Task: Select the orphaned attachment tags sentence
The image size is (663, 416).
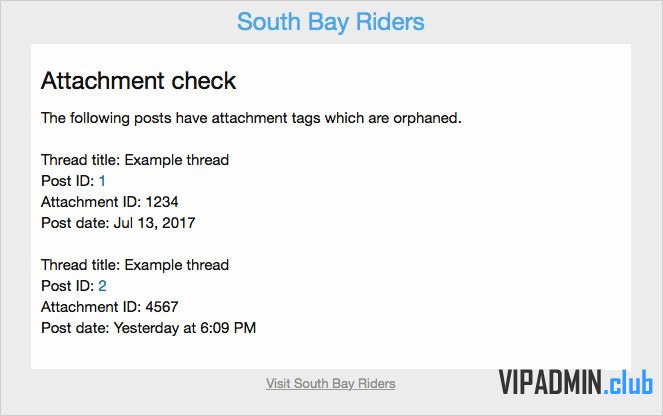Action: tap(251, 118)
